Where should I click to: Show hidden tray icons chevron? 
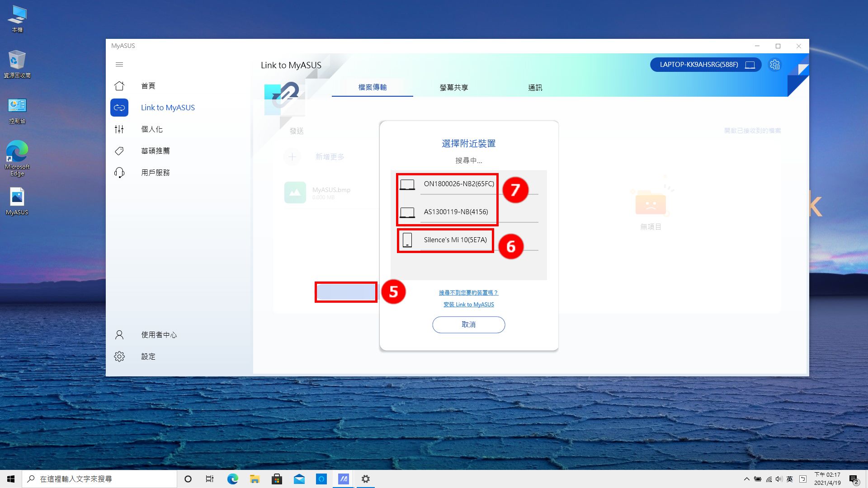[x=746, y=479]
